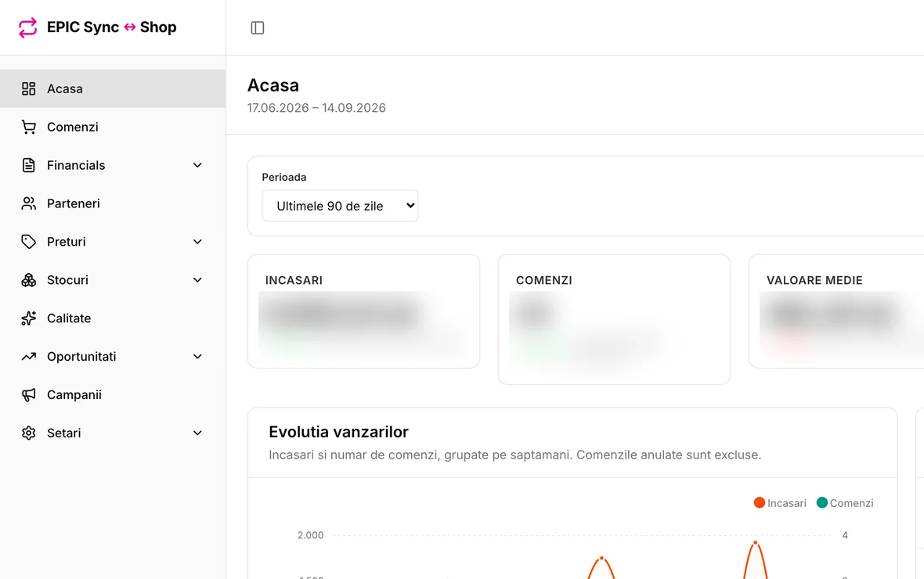This screenshot has width=924, height=579.
Task: Click the EPIC Sync Shop title
Action: click(x=111, y=27)
